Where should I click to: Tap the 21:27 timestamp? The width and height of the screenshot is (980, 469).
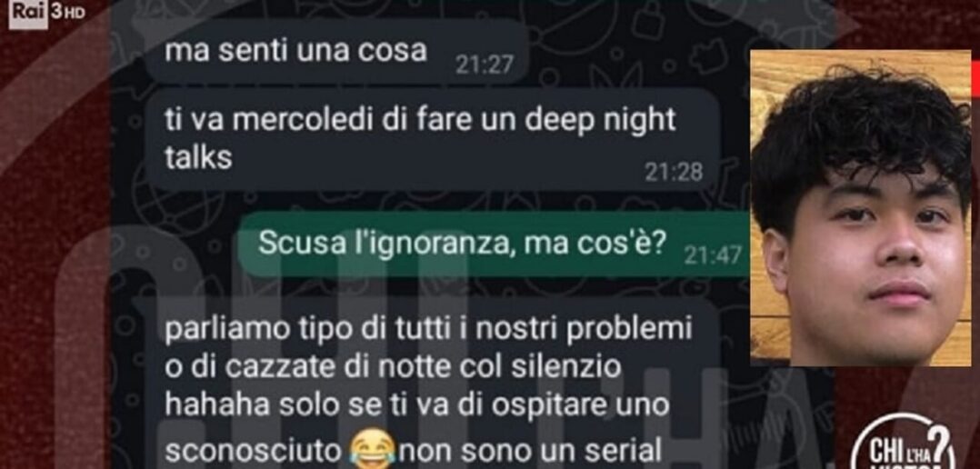click(x=485, y=65)
